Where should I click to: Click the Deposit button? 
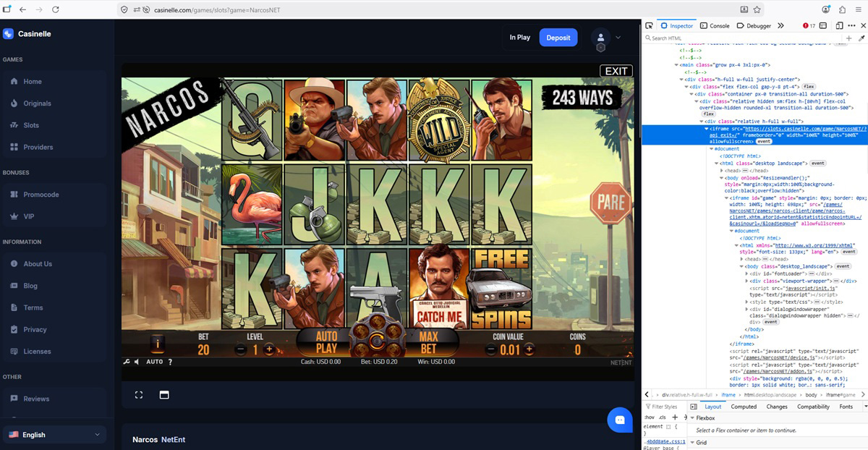(x=558, y=38)
